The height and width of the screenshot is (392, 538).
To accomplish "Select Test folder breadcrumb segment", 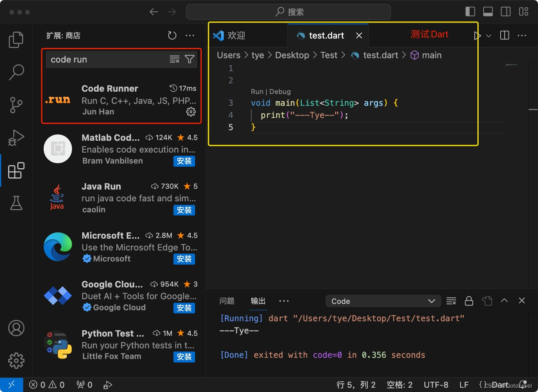I will (x=329, y=55).
